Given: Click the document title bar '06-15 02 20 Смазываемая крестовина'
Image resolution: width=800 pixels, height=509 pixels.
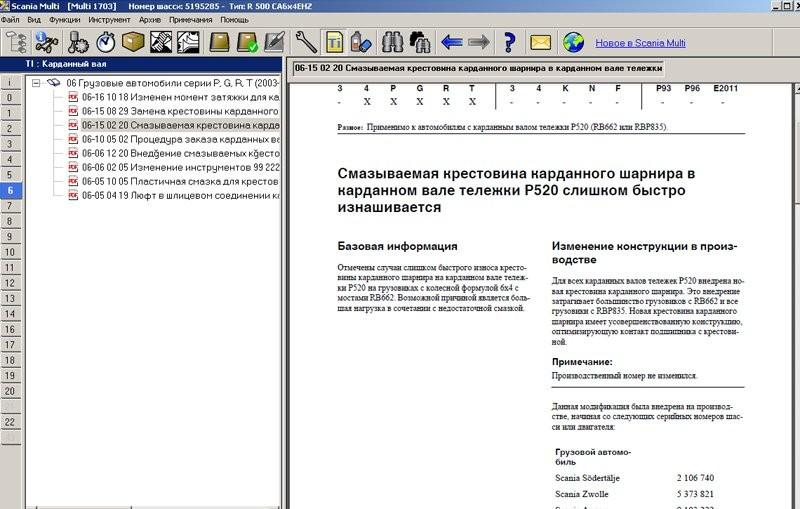Looking at the screenshot, I should point(479,68).
